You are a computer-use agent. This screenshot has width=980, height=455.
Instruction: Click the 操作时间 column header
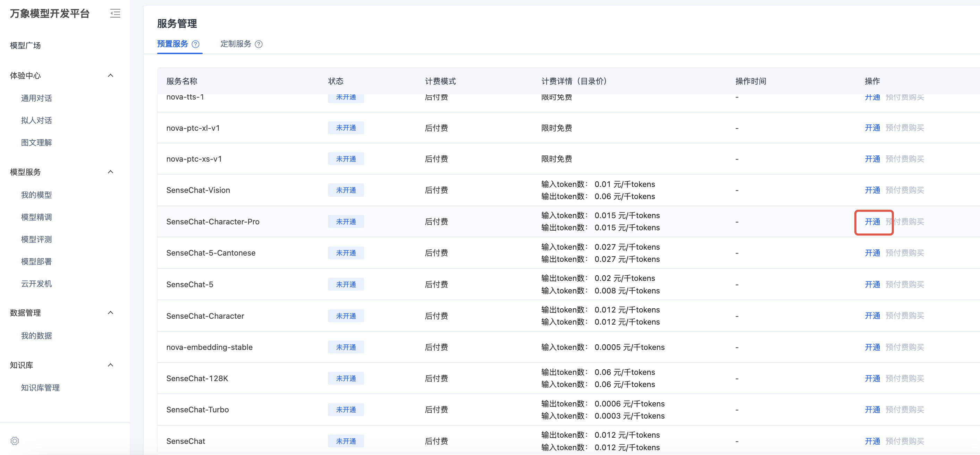click(751, 81)
